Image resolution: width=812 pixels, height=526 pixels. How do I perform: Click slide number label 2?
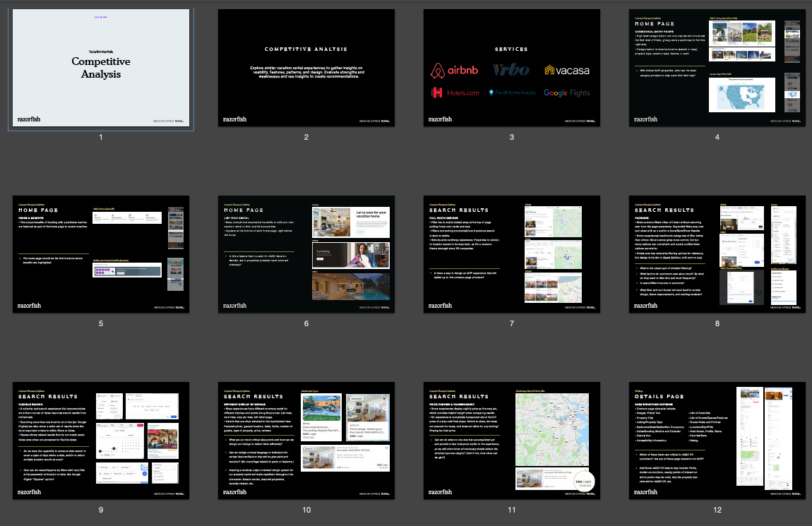306,137
